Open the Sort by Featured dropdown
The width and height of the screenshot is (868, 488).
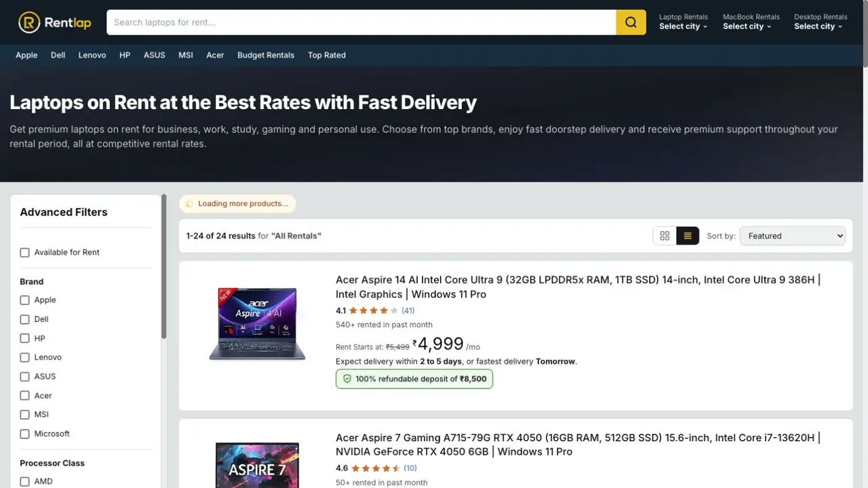793,236
